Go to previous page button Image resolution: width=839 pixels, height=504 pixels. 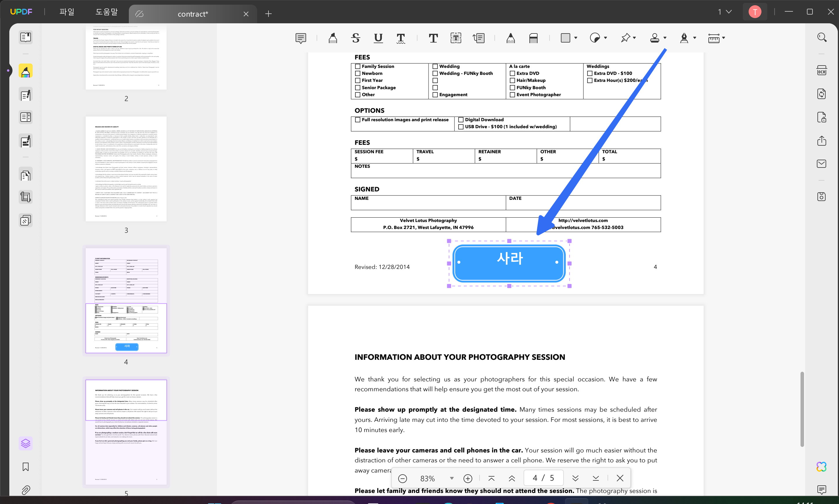coord(512,478)
